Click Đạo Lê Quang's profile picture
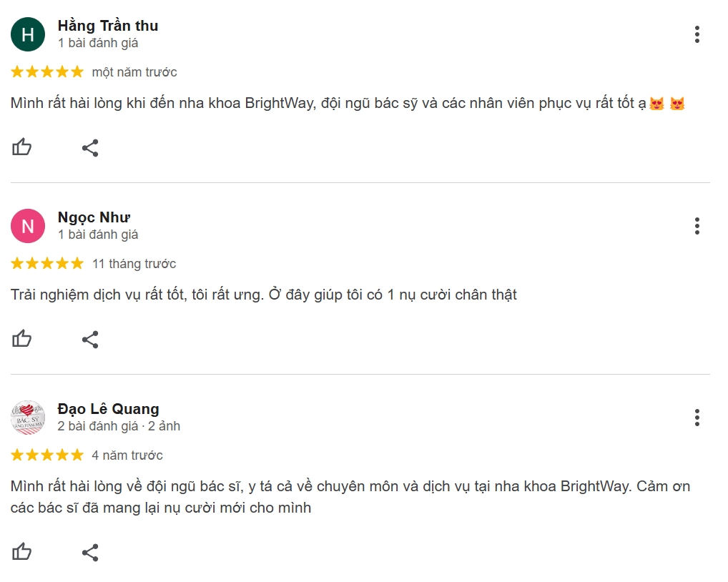728x582 pixels. tap(28, 417)
